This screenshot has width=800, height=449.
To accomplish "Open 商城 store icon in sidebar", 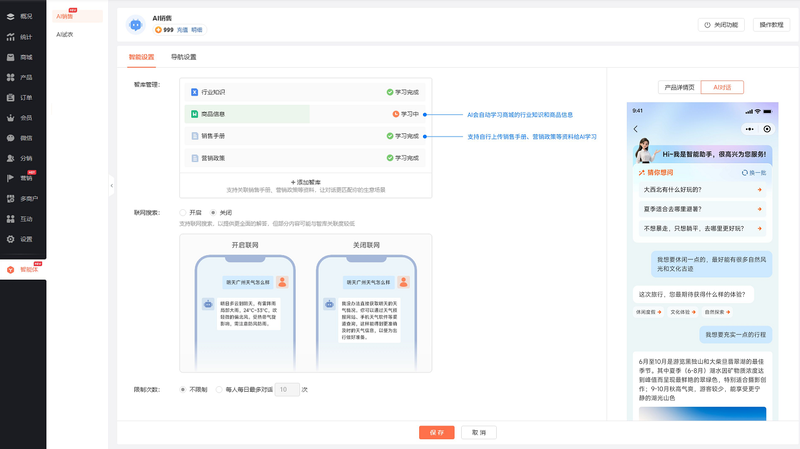I will point(11,57).
